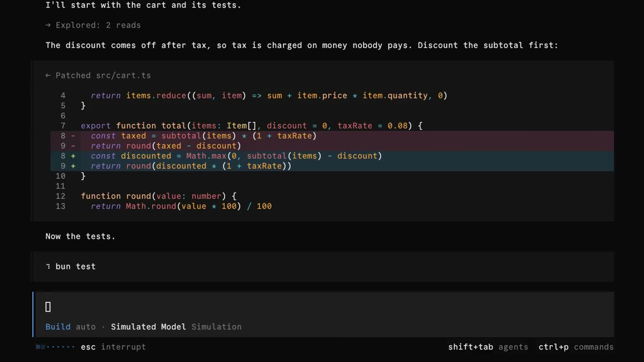Open the 'Simulated Model' selector
The image size is (644, 362).
pos(149,327)
